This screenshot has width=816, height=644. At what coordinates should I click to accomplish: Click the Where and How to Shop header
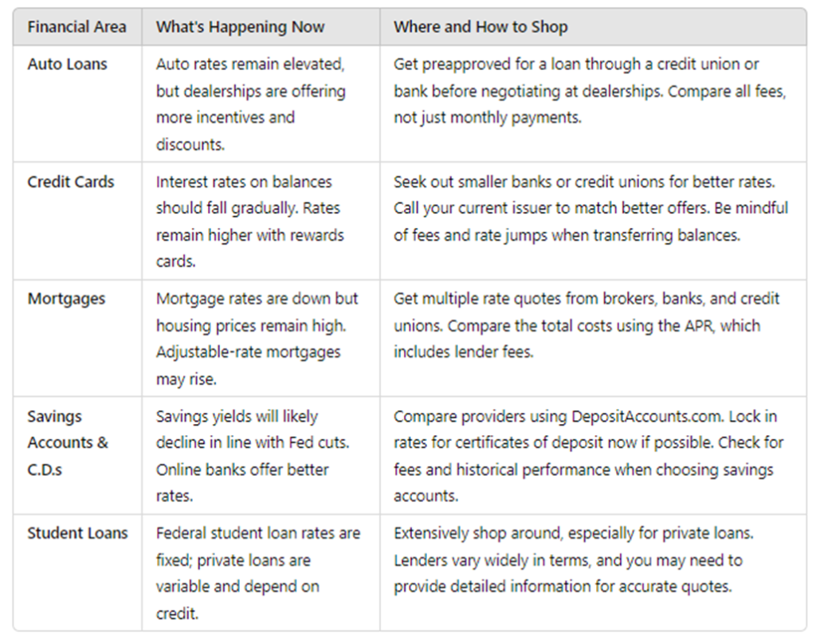click(x=481, y=27)
